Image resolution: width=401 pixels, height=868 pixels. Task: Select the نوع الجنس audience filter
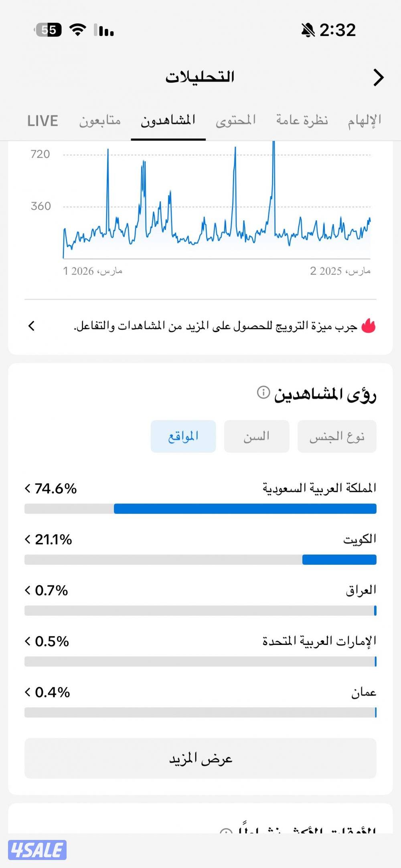pos(337,436)
